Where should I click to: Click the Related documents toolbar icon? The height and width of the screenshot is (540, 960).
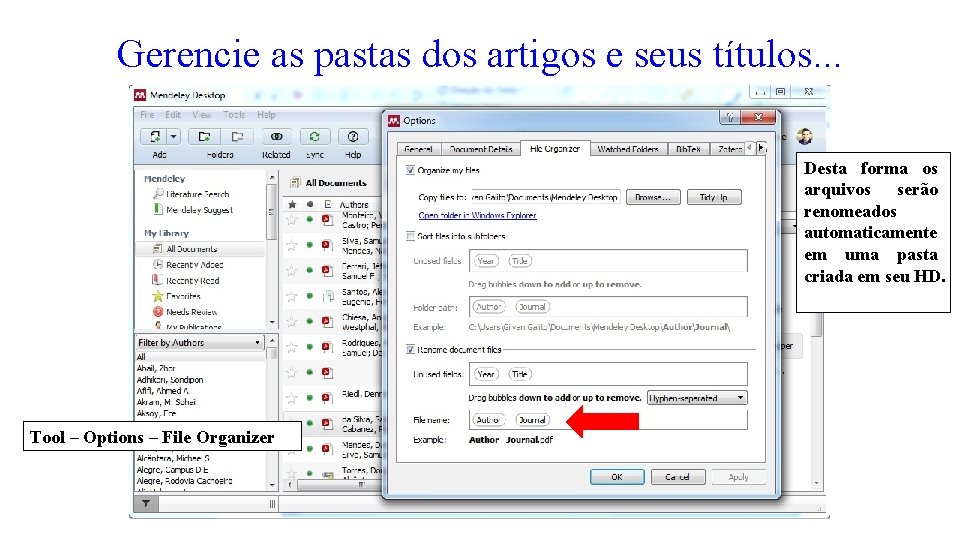(276, 137)
